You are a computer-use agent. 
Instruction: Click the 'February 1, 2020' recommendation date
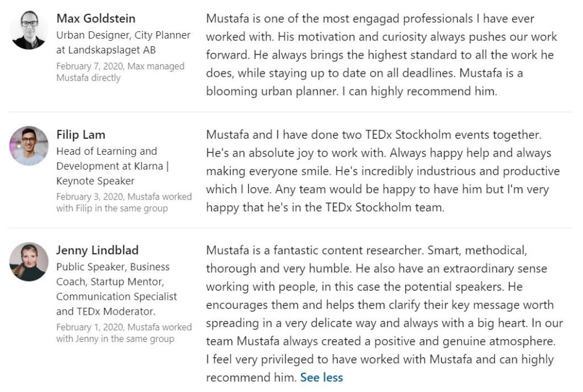point(90,327)
